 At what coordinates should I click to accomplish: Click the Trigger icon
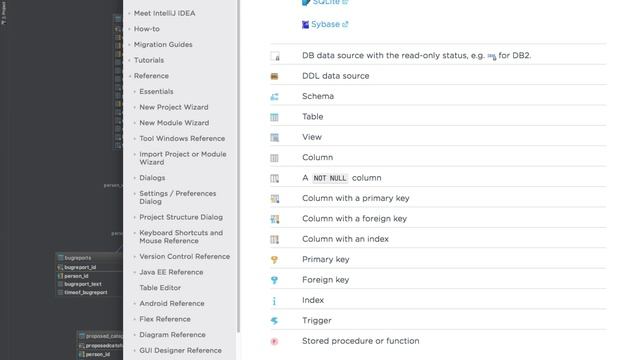tap(274, 321)
